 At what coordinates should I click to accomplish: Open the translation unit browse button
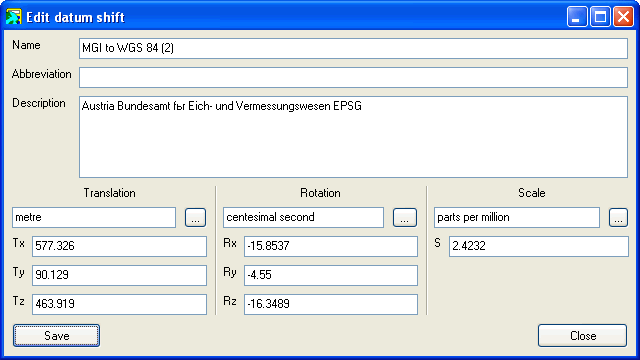point(196,218)
